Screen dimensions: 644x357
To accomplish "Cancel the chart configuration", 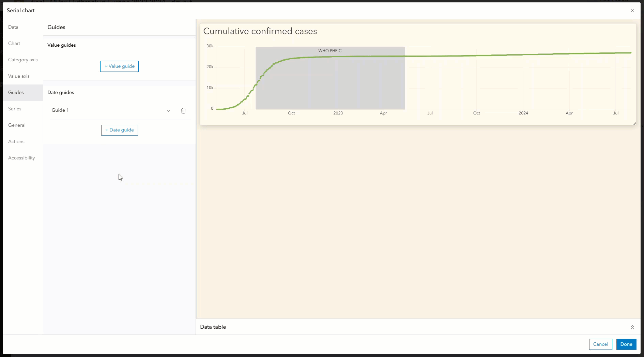I will click(x=600, y=344).
